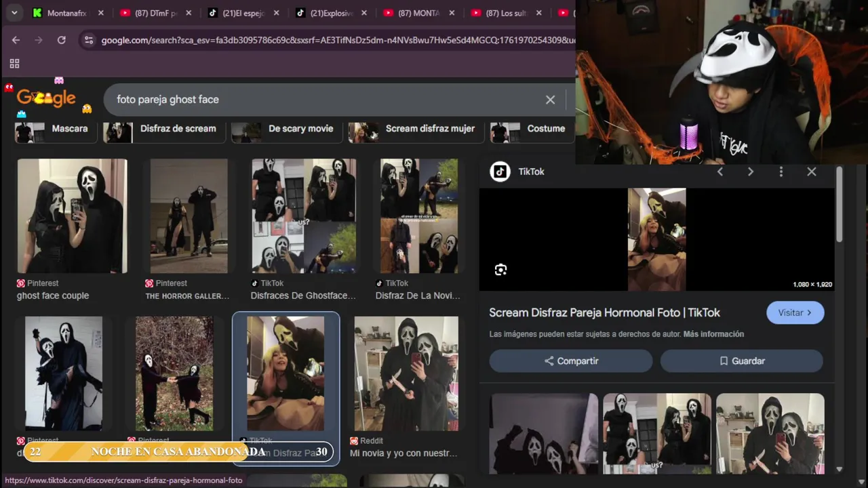The image size is (868, 488).
Task: Click the search field with 'foto pareja ghost face'
Action: point(325,100)
